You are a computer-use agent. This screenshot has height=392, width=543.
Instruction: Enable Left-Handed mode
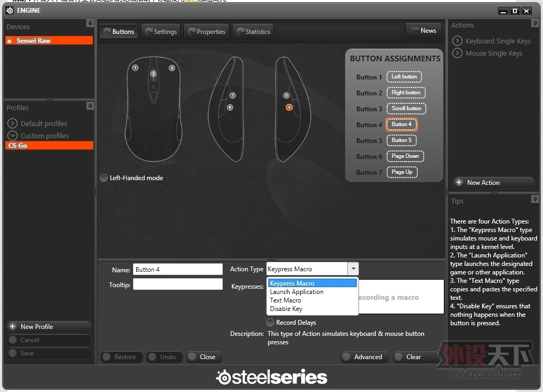click(x=103, y=178)
